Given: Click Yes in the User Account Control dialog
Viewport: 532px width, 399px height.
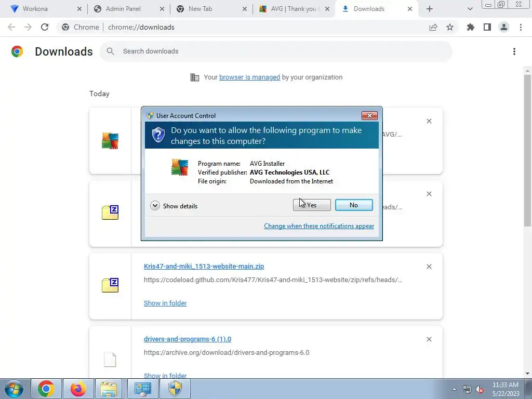Looking at the screenshot, I should 312,205.
